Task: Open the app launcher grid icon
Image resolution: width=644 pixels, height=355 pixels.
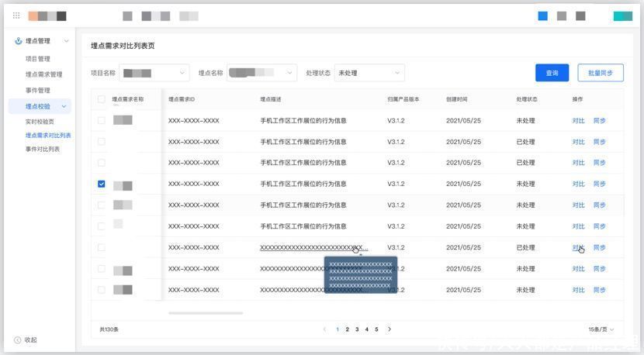Action: 16,16
